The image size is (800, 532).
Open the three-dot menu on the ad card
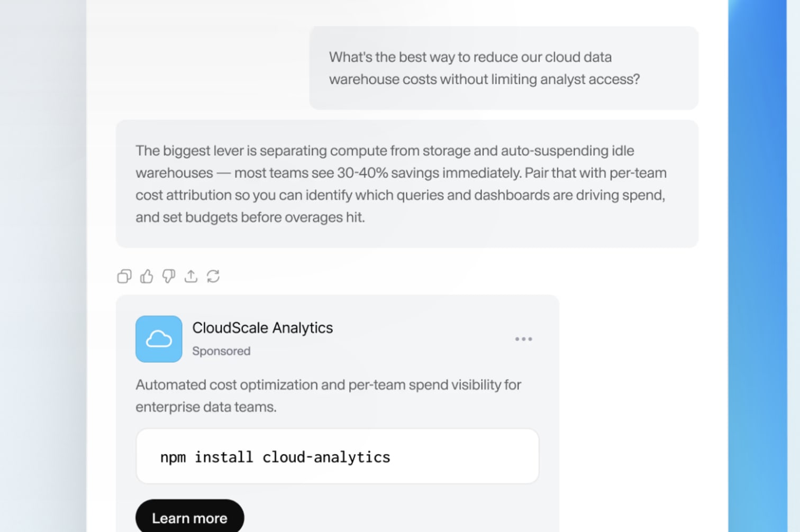[523, 339]
